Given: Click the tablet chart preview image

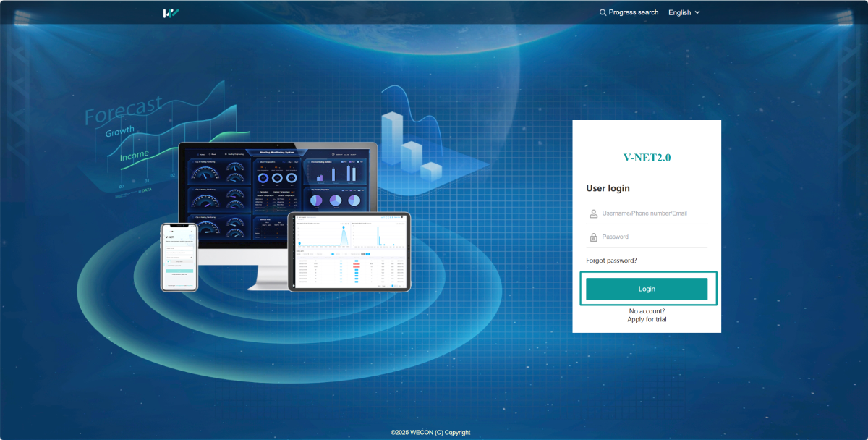Looking at the screenshot, I should [x=349, y=251].
